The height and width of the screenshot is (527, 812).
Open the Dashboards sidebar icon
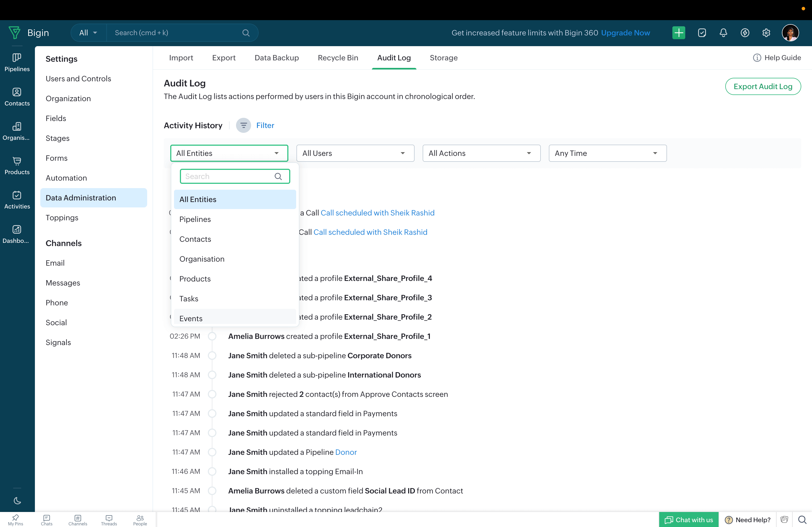click(17, 234)
